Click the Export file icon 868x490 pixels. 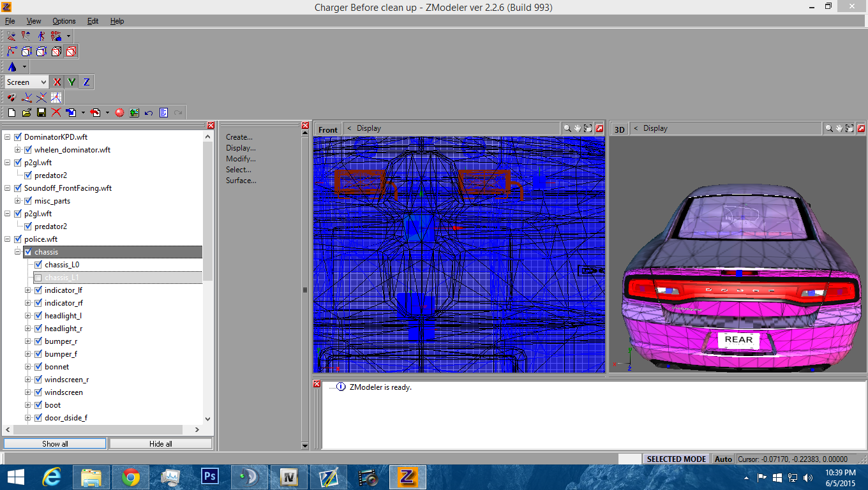[95, 112]
